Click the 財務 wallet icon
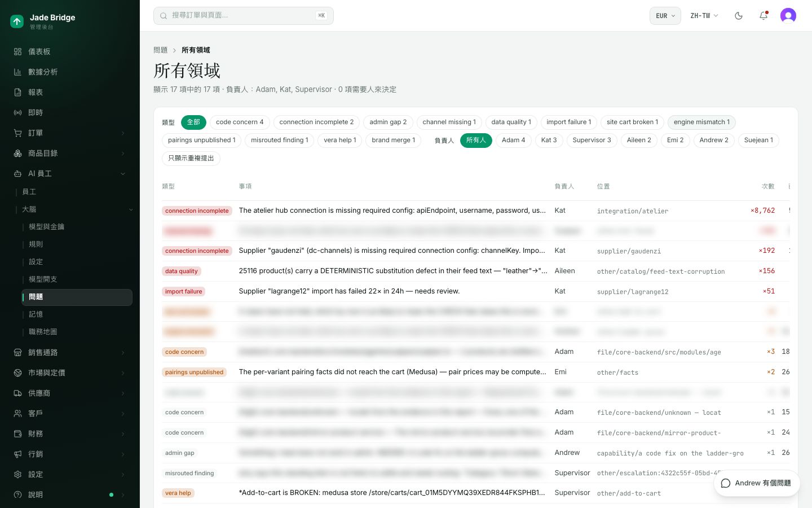The image size is (812, 508). pyautogui.click(x=17, y=433)
